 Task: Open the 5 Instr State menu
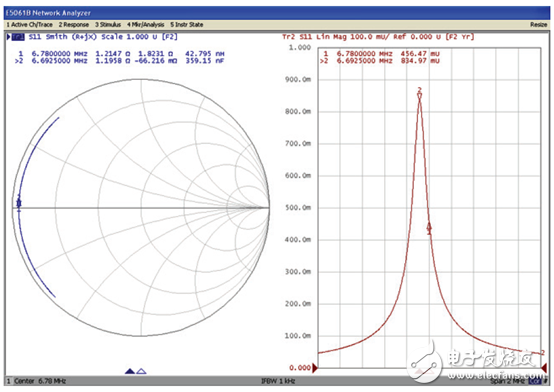tap(187, 24)
